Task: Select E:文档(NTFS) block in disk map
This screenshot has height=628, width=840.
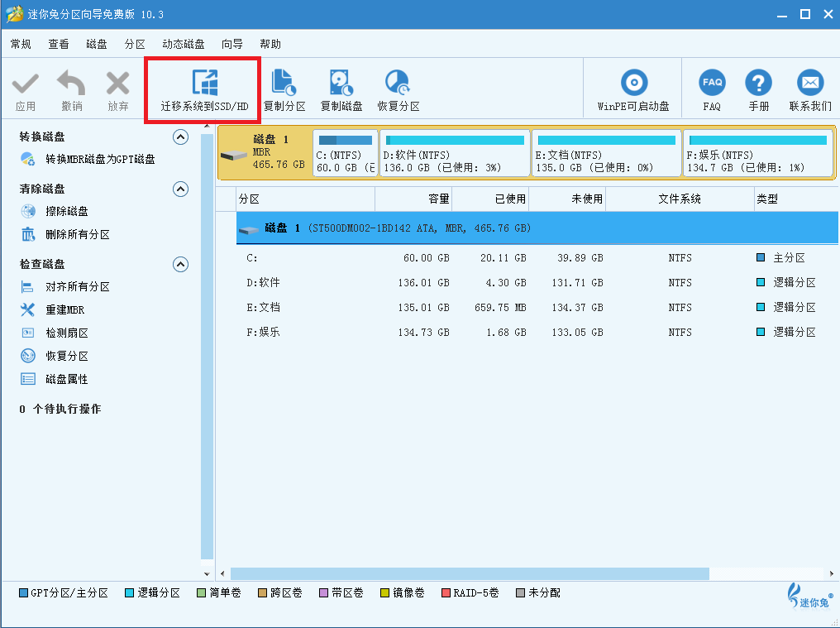Action: (x=606, y=153)
